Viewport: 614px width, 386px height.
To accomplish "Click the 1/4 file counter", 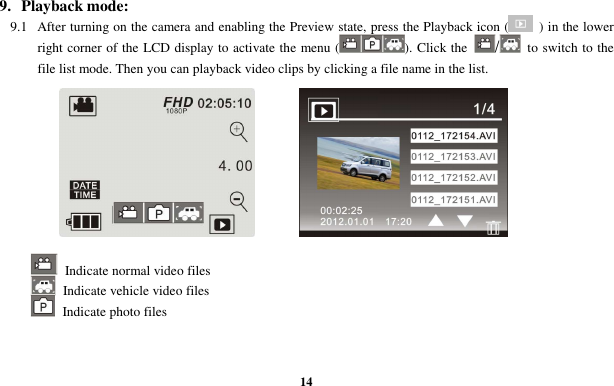I will point(484,109).
